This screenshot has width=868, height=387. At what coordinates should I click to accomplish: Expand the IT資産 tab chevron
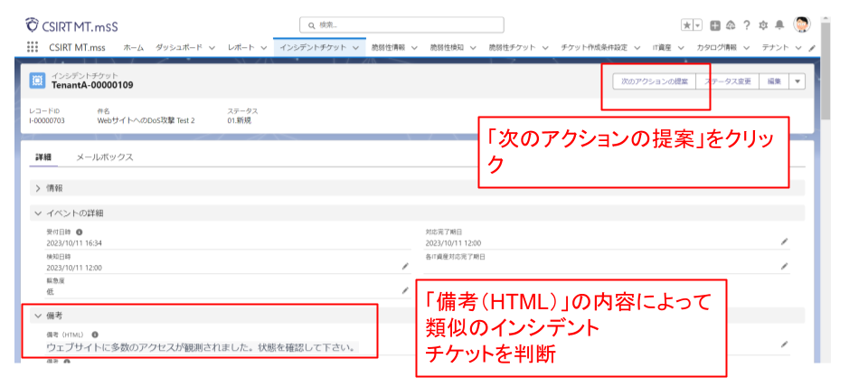tap(681, 48)
